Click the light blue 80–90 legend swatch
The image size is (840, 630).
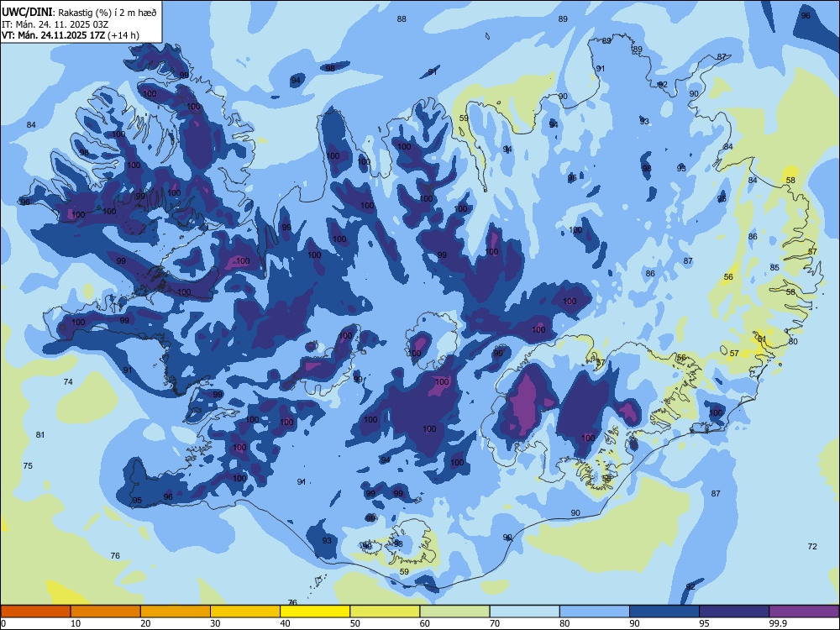tap(595, 612)
